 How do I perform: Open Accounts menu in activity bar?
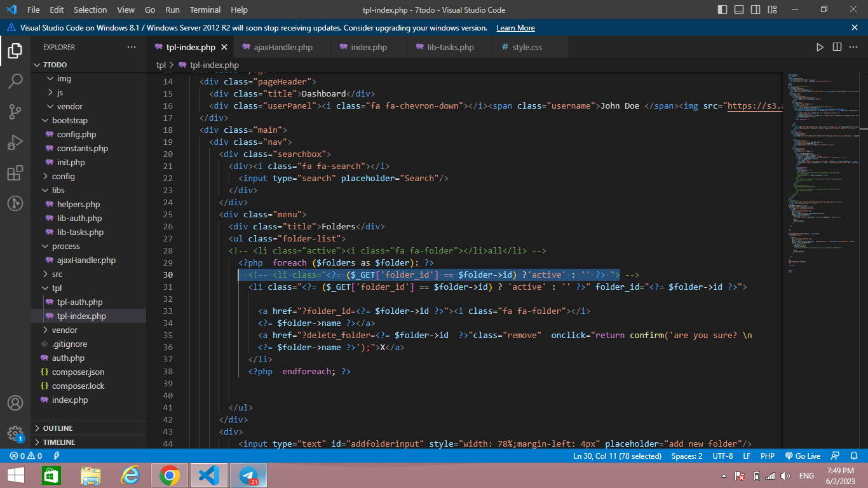tap(15, 403)
